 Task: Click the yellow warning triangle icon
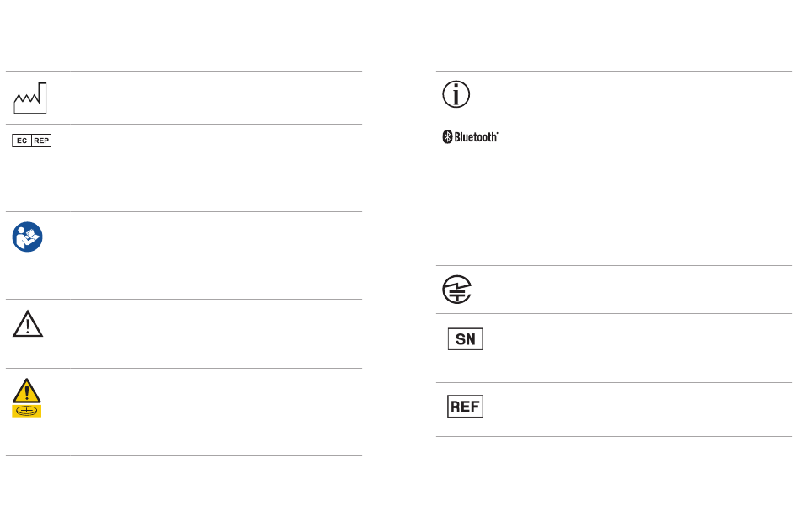click(27, 391)
